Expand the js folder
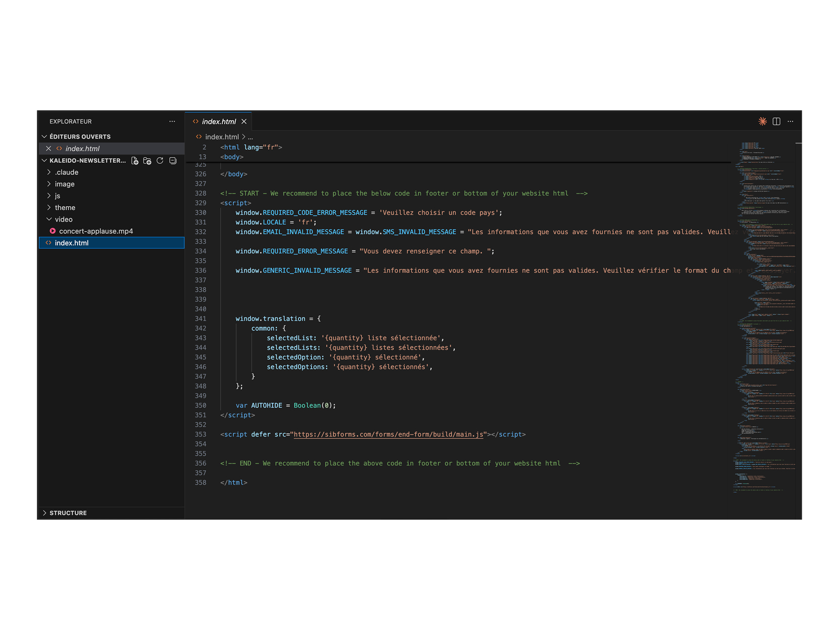This screenshot has height=630, width=840. point(49,196)
